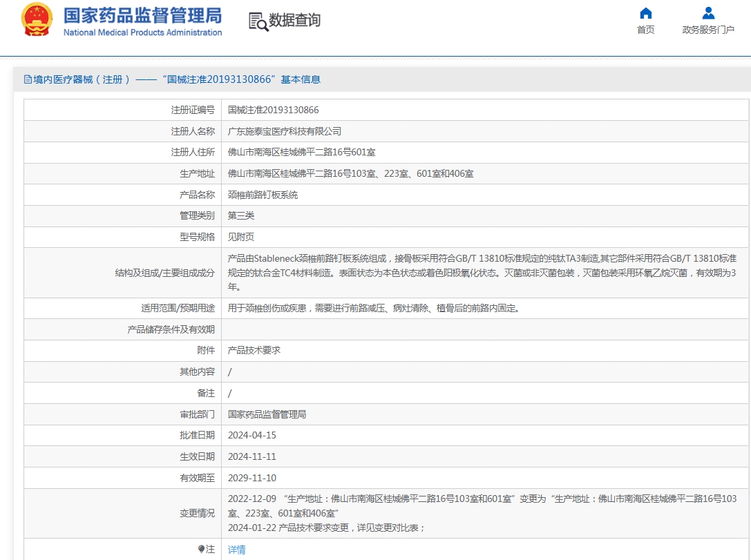751x560 pixels.
Task: Click the 批准日期 label
Action: coord(198,436)
